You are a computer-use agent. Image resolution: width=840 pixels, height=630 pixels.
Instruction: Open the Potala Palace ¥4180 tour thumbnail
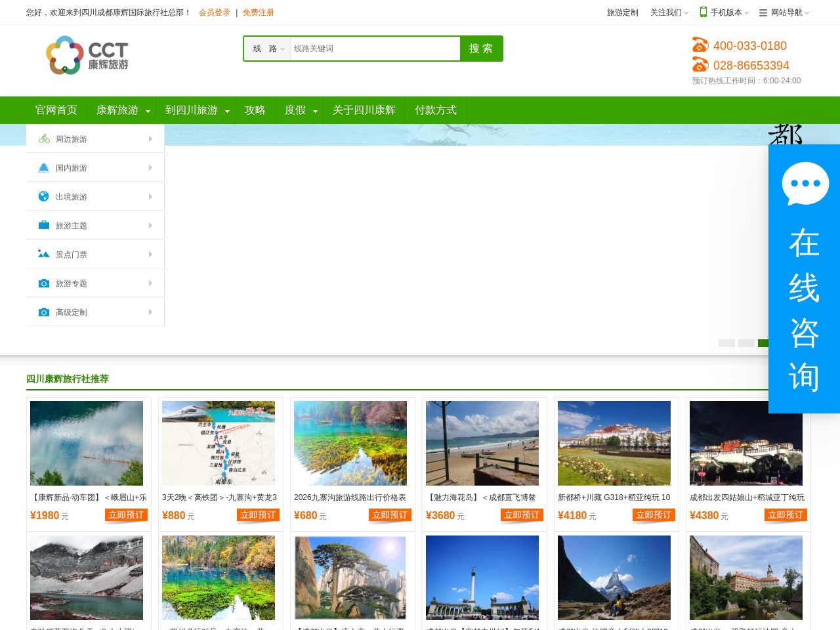tap(614, 443)
